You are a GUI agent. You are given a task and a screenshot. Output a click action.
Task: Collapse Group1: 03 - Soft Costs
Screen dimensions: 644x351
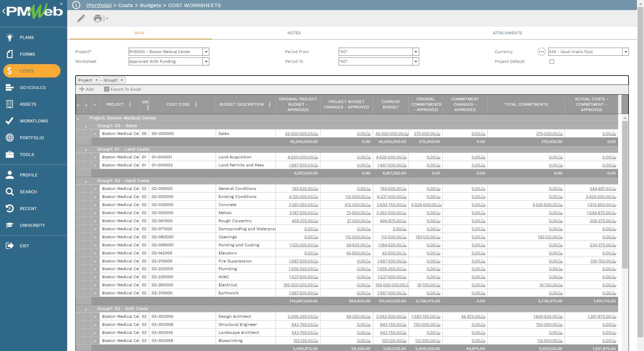pos(86,309)
